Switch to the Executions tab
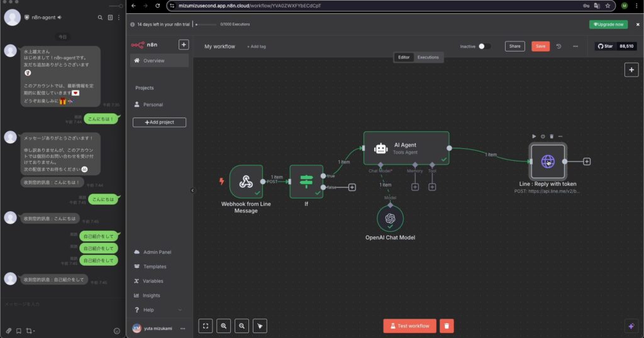644x338 pixels. pyautogui.click(x=428, y=57)
